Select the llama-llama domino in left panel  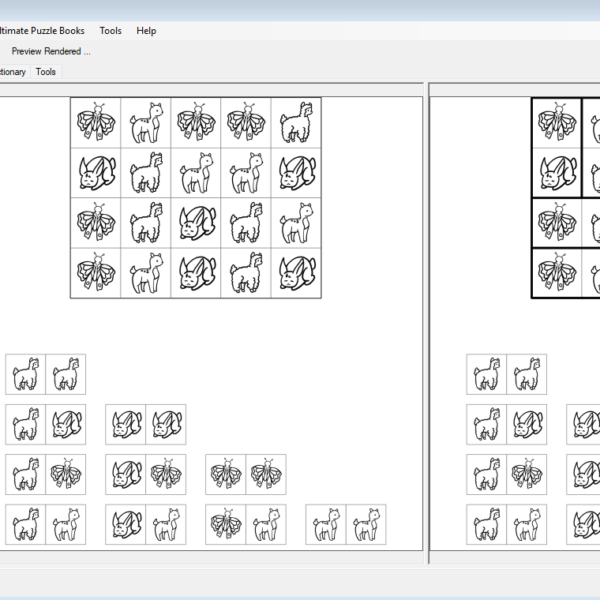point(45,375)
